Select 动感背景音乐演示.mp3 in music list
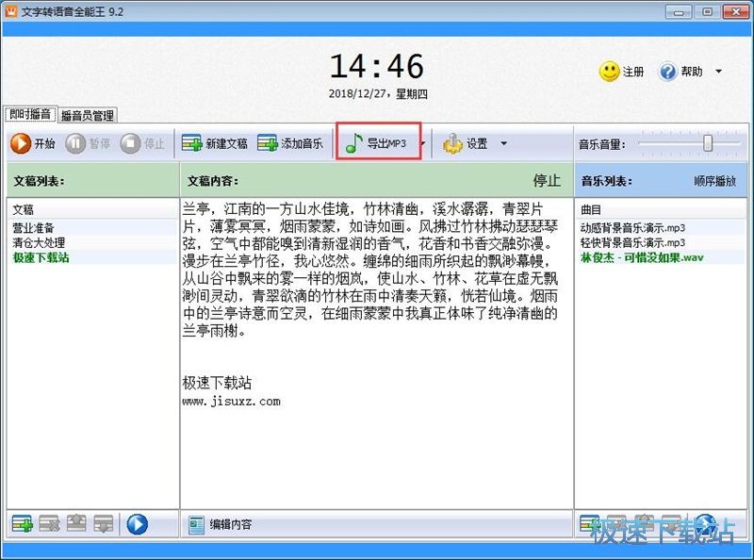The height and width of the screenshot is (560, 754). [661, 227]
